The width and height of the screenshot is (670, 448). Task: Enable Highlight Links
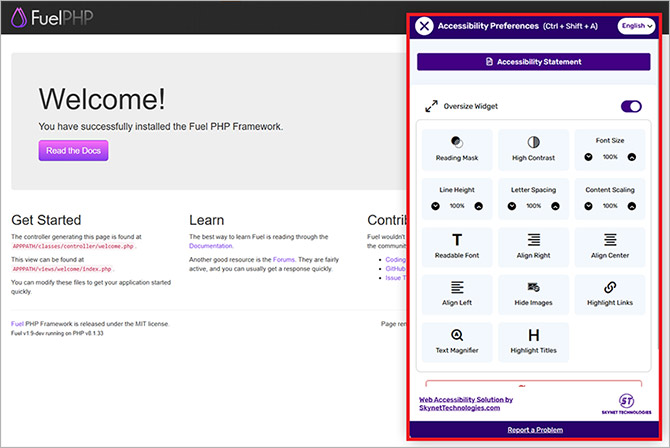tap(610, 295)
